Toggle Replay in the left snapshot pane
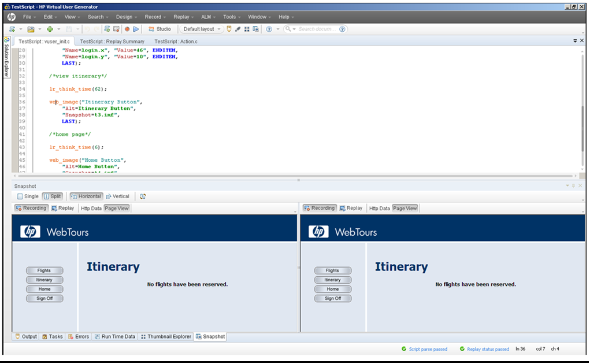 pyautogui.click(x=63, y=208)
